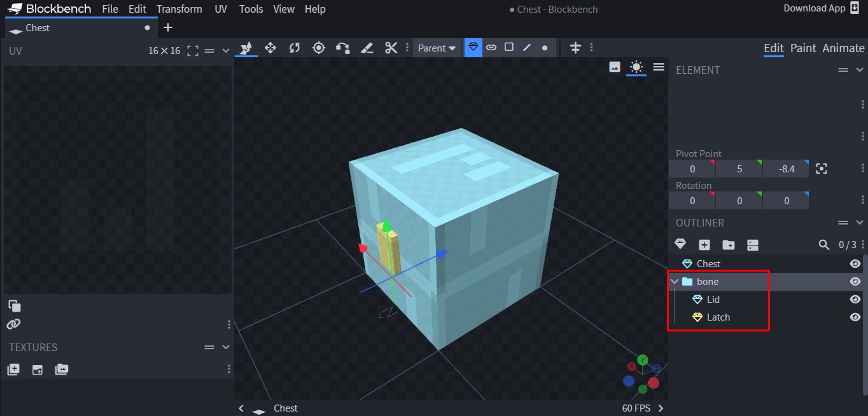Open the viewport background image options
Viewport: 868px width, 416px height.
pos(615,67)
